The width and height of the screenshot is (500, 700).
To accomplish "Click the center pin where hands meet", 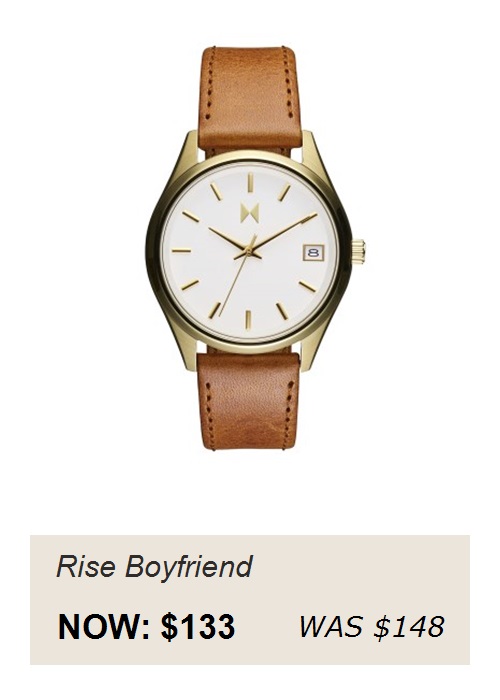I will pos(248,253).
